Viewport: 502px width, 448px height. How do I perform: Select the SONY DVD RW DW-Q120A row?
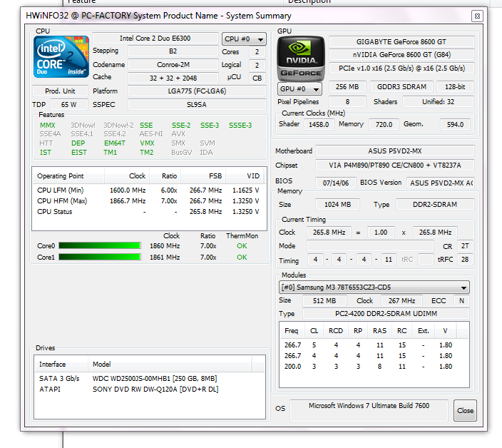[150, 390]
